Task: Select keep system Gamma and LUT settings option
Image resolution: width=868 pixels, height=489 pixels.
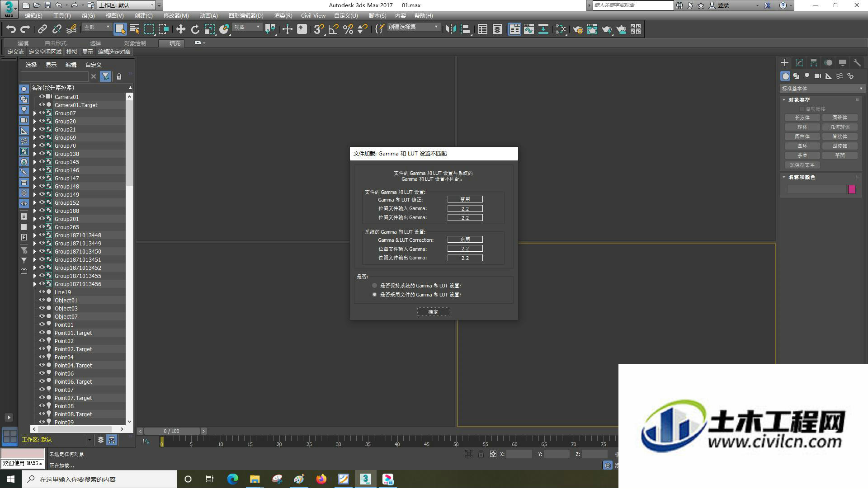Action: coord(374,286)
